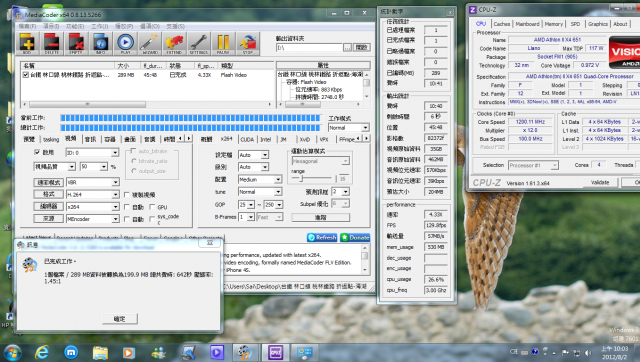
Task: Click the output folder browse (...) button
Action: [347, 48]
